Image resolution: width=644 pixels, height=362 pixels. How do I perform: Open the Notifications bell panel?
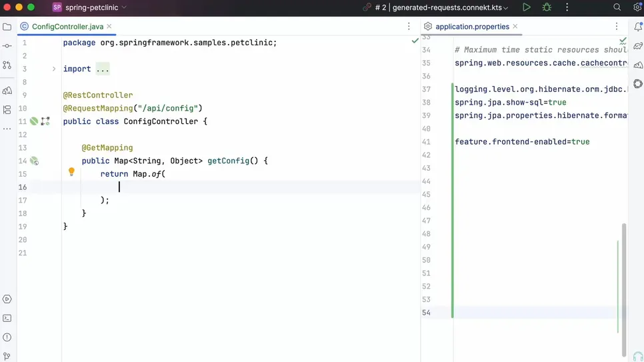[638, 27]
